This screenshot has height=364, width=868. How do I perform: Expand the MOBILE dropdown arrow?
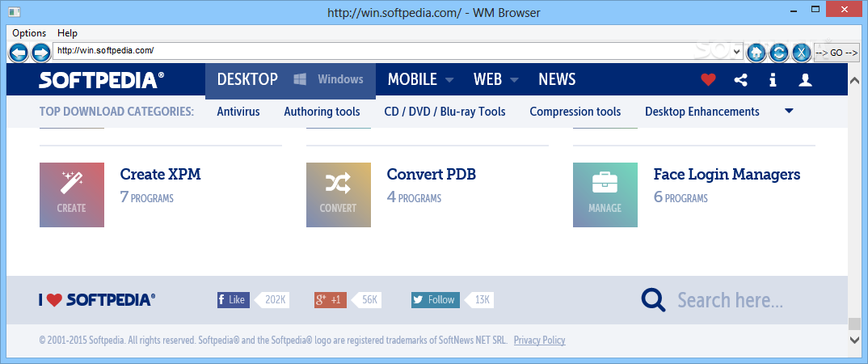449,80
